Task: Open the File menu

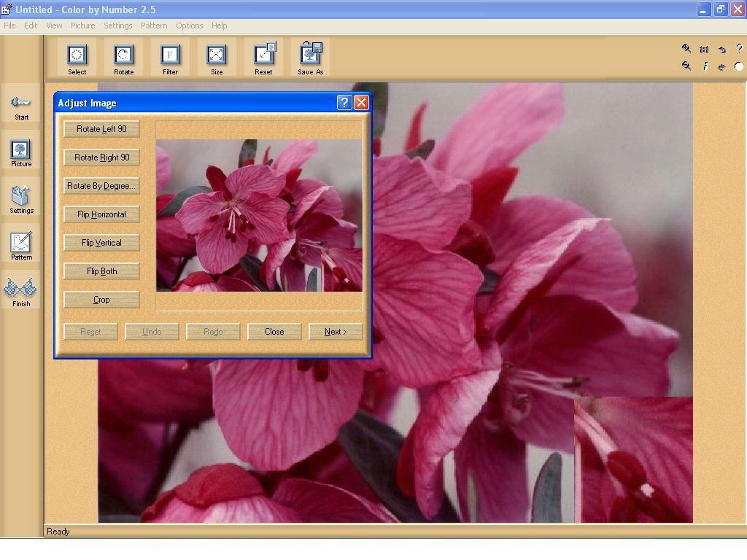Action: tap(9, 26)
